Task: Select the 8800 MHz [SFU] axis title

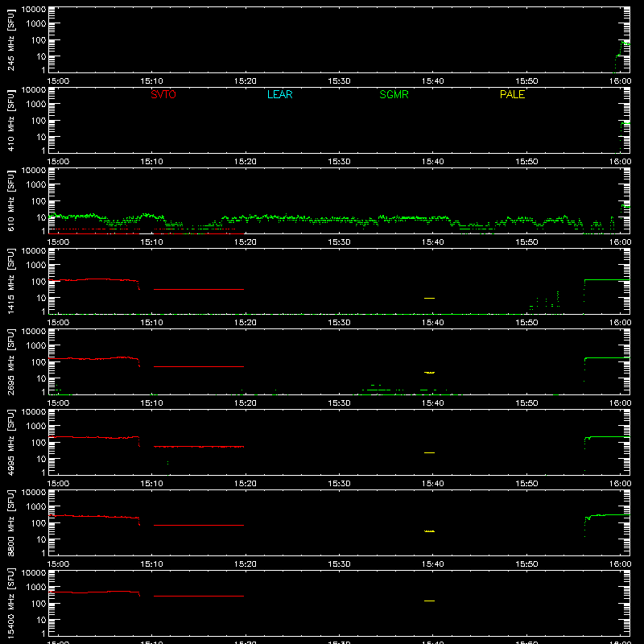Action: point(11,522)
